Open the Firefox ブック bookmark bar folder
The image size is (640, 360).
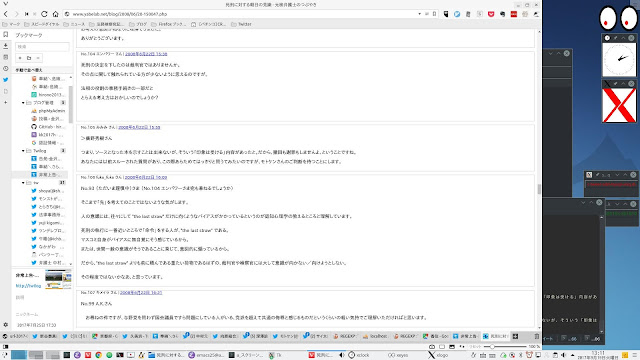169,24
